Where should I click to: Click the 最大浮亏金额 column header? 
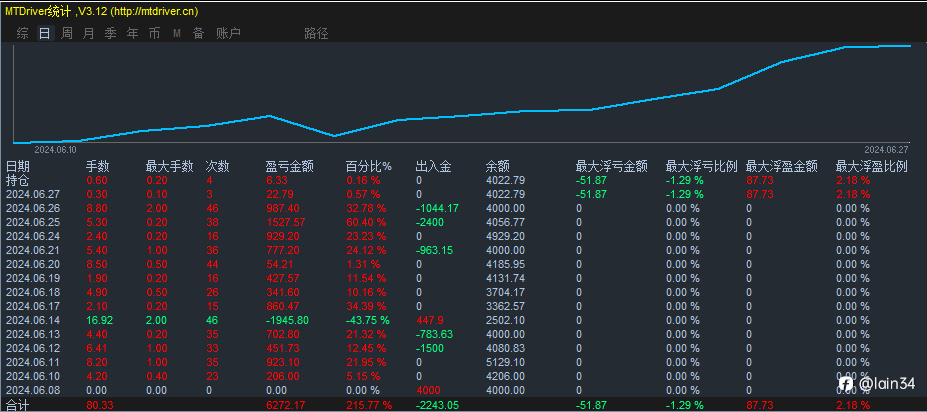pyautogui.click(x=612, y=167)
